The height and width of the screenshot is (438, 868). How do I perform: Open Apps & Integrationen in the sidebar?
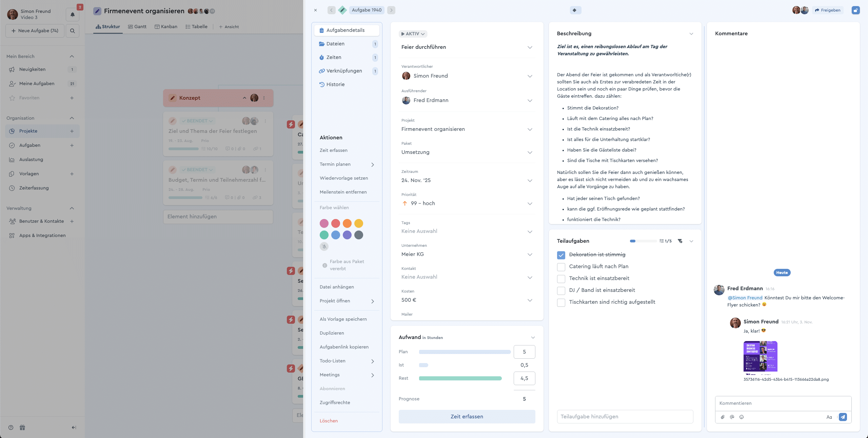[x=42, y=235]
